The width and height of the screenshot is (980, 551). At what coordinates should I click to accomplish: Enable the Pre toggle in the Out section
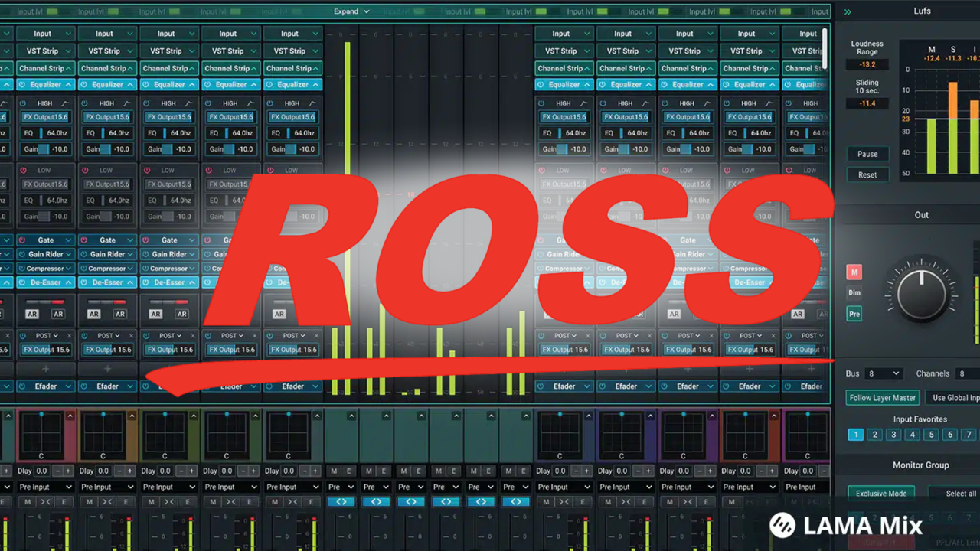pyautogui.click(x=854, y=313)
